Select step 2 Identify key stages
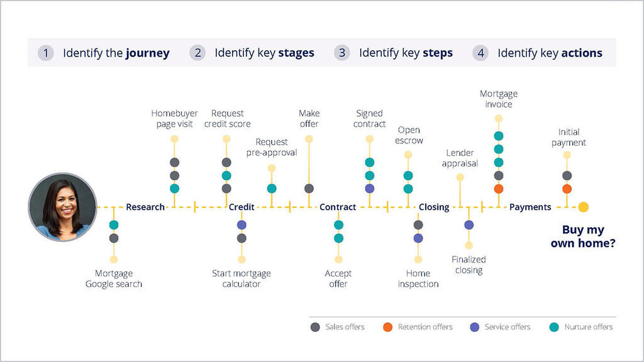The width and height of the screenshot is (644, 362). [x=253, y=53]
